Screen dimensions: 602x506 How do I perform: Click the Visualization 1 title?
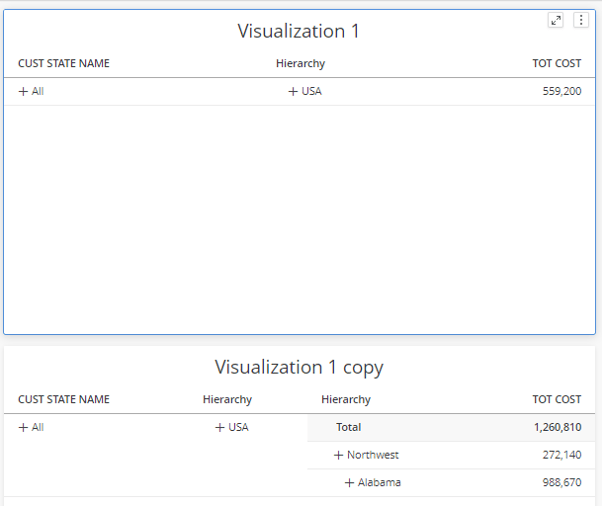pyautogui.click(x=298, y=31)
